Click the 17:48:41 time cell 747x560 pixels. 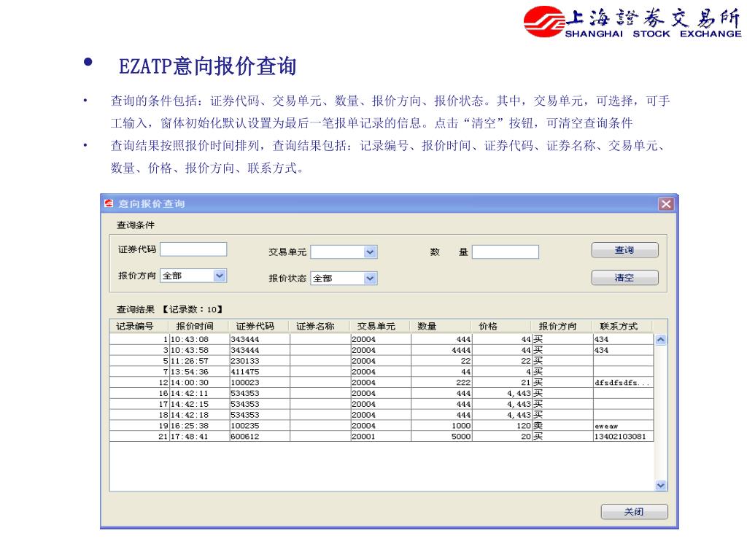(x=199, y=437)
